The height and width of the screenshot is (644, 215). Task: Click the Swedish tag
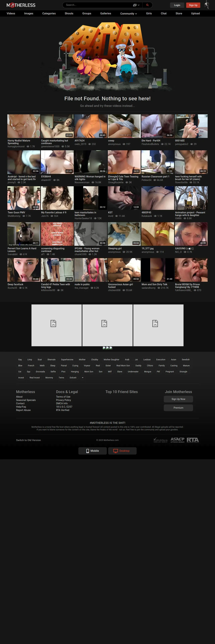[186, 359]
